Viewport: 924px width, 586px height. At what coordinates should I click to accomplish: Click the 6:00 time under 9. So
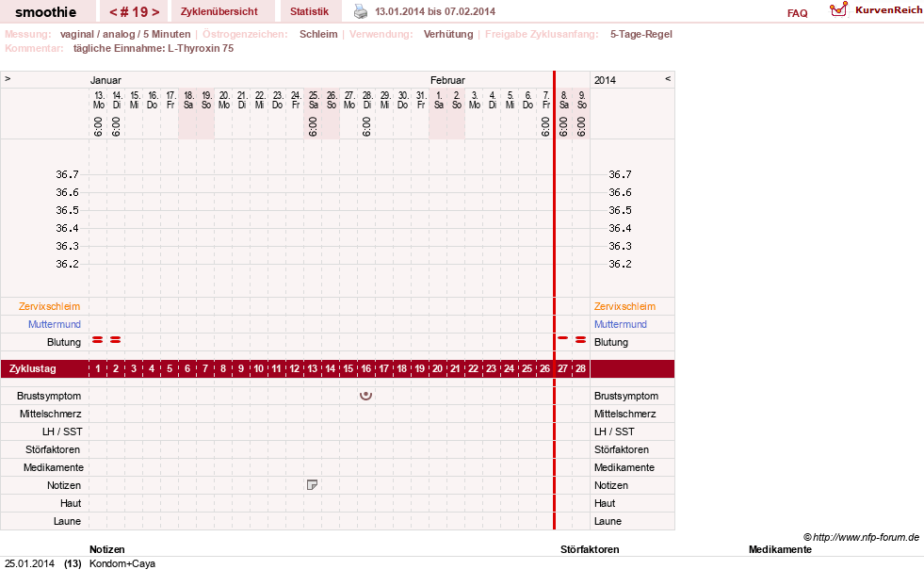pos(581,126)
